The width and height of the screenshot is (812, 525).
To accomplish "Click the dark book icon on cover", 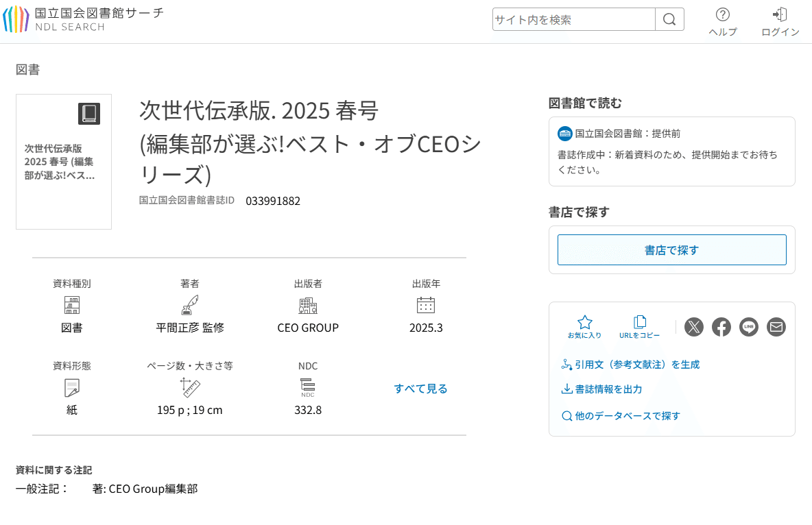I will click(89, 113).
